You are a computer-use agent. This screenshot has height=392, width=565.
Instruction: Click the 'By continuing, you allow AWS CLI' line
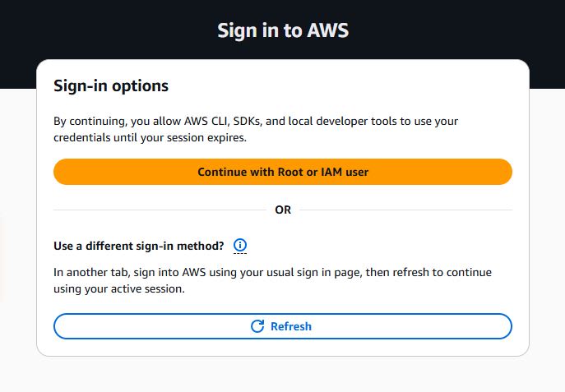coord(256,122)
